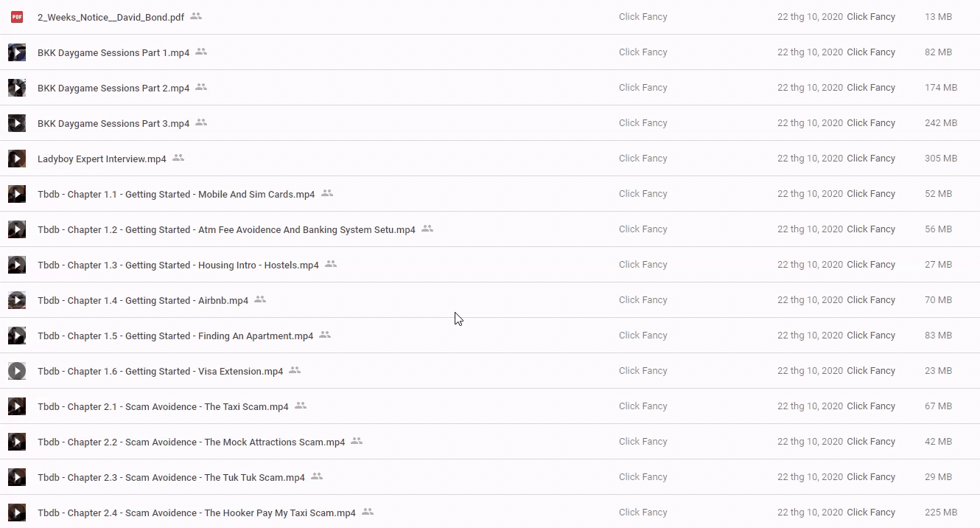Open BKK Daygame Sessions Part 3.mp4 file name
The image size is (980, 528).
tap(113, 123)
